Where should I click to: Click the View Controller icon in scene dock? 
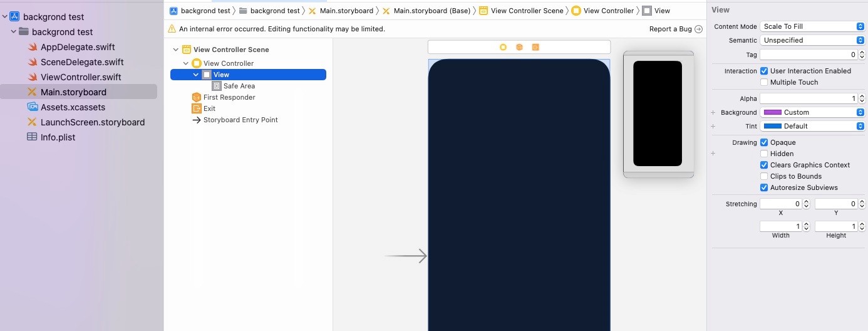pyautogui.click(x=503, y=47)
